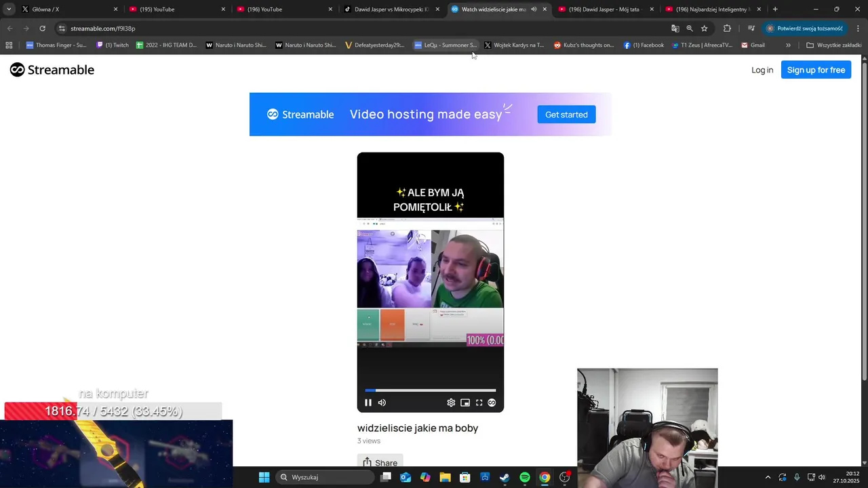Viewport: 868px width, 488px height.
Task: Show hidden system tray icons
Action: click(x=768, y=477)
